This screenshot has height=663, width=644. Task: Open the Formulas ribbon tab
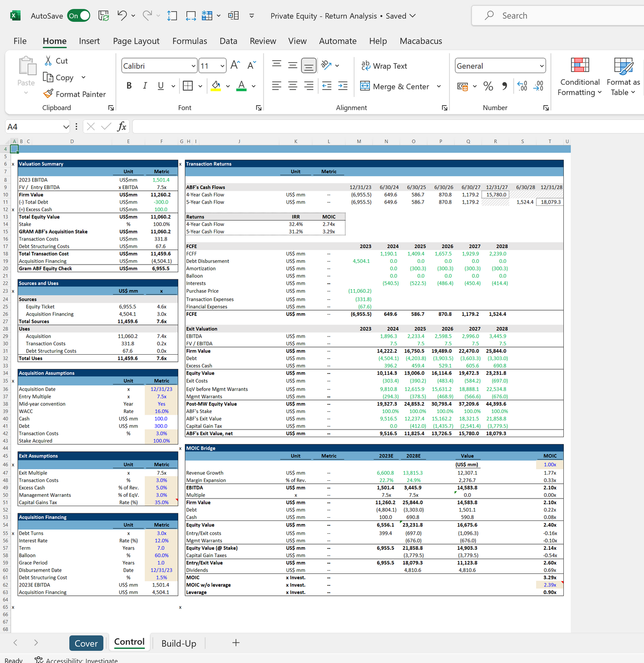(x=189, y=41)
